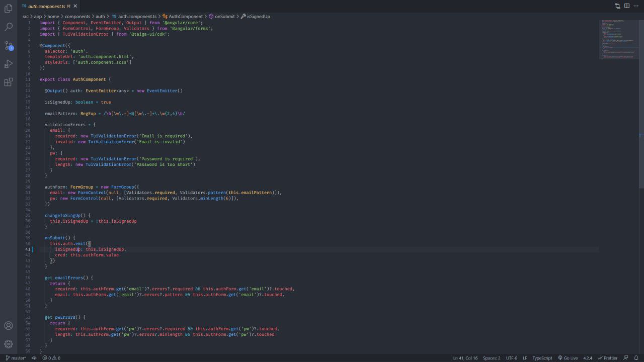Click the Open Changes compare icon
Viewport: 644px width, 362px height.
click(617, 6)
